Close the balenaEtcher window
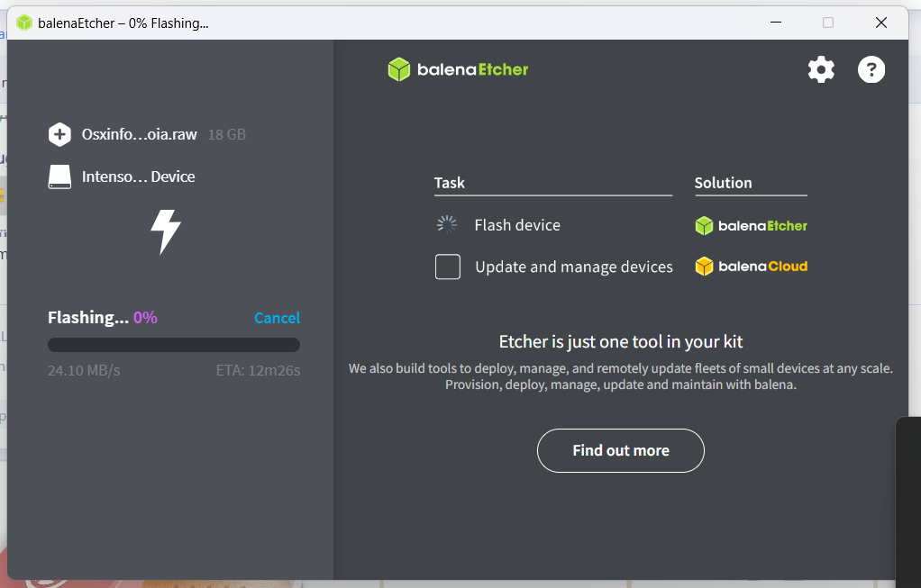This screenshot has width=921, height=588. click(881, 23)
